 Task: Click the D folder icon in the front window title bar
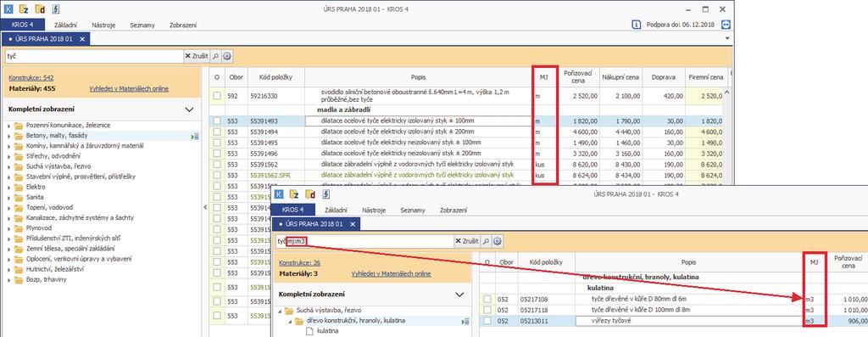click(x=311, y=194)
